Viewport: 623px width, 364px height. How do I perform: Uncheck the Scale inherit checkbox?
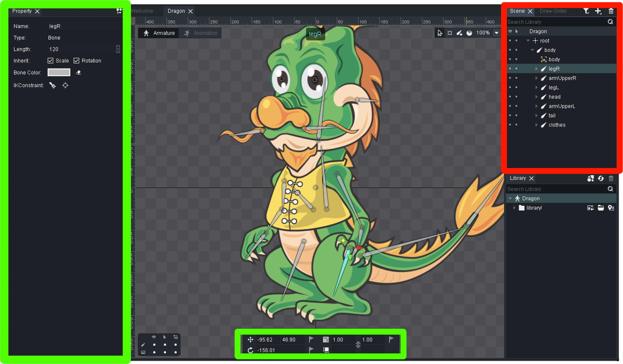pyautogui.click(x=50, y=61)
